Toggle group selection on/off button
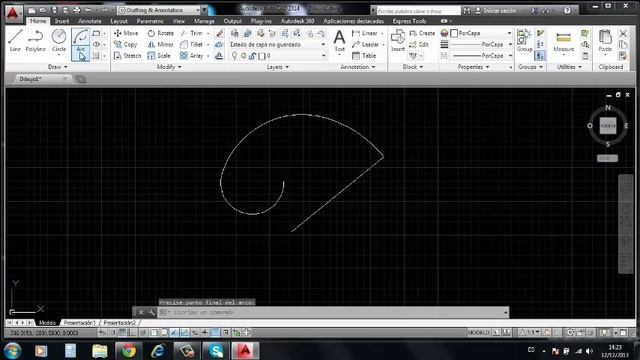The height and width of the screenshot is (360, 640). pos(540,56)
